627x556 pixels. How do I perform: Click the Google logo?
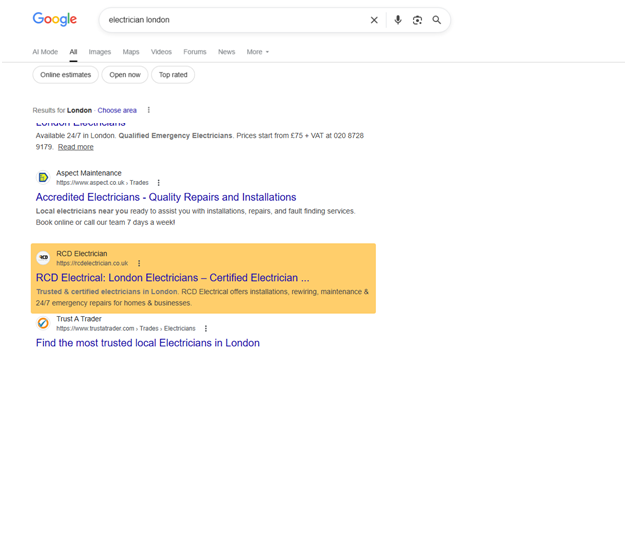click(55, 19)
